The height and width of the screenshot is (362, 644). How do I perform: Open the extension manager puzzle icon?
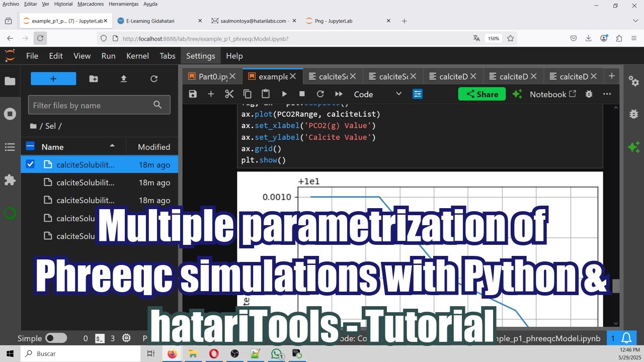coord(10,180)
